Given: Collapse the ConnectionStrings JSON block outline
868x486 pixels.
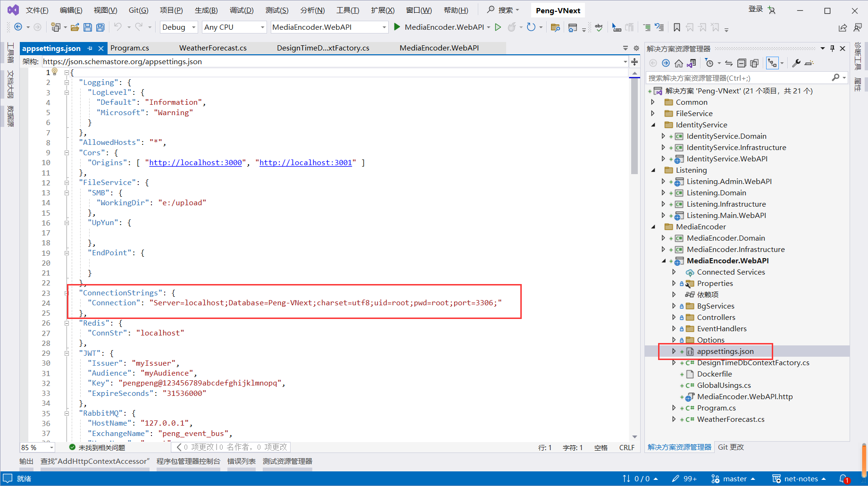Looking at the screenshot, I should point(67,293).
